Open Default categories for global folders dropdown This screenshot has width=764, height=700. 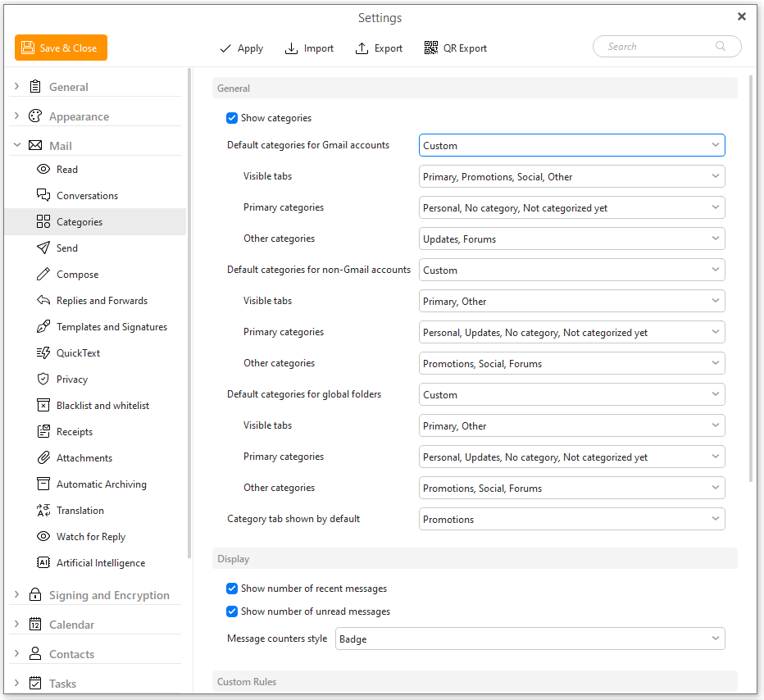[572, 394]
